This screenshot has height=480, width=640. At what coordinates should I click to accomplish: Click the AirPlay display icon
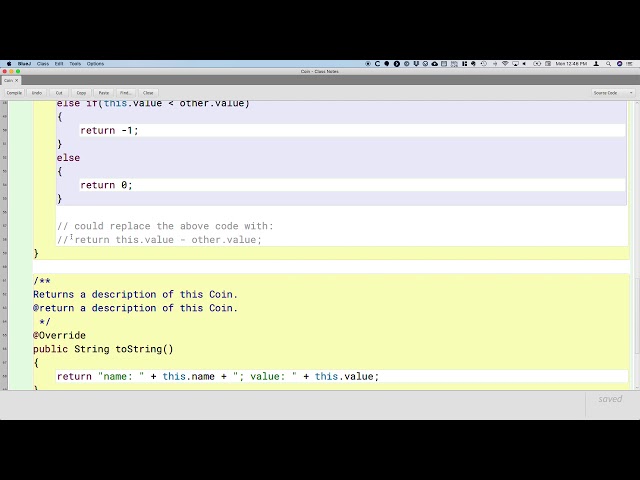click(x=515, y=64)
